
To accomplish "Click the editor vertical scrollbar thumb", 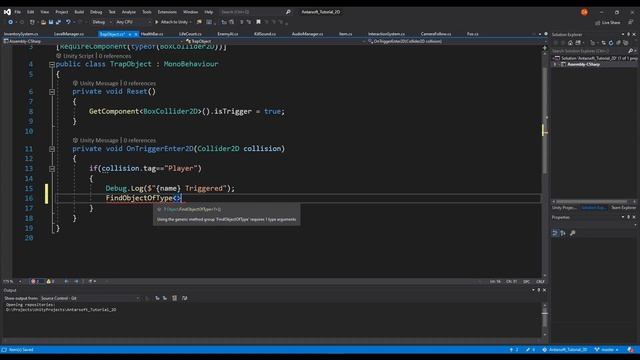I will 544,120.
